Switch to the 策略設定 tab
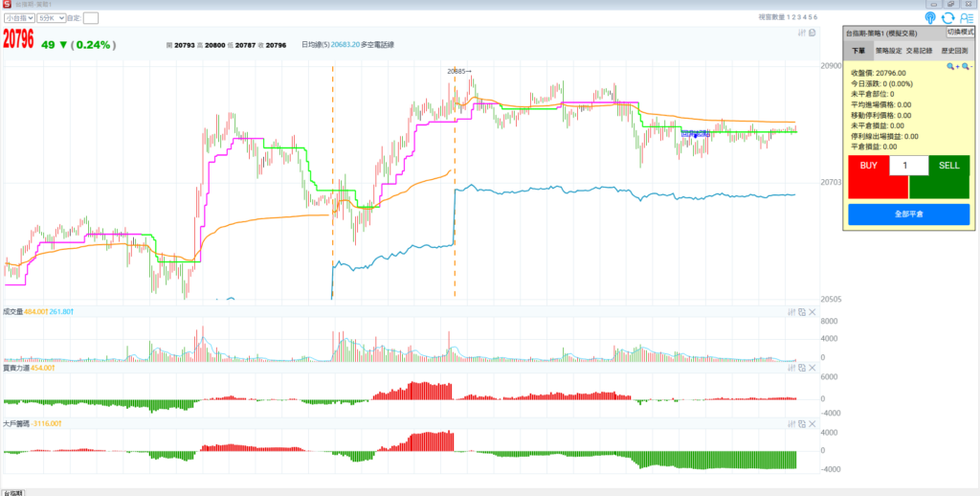Screen dimensions: 980x496 pyautogui.click(x=887, y=51)
